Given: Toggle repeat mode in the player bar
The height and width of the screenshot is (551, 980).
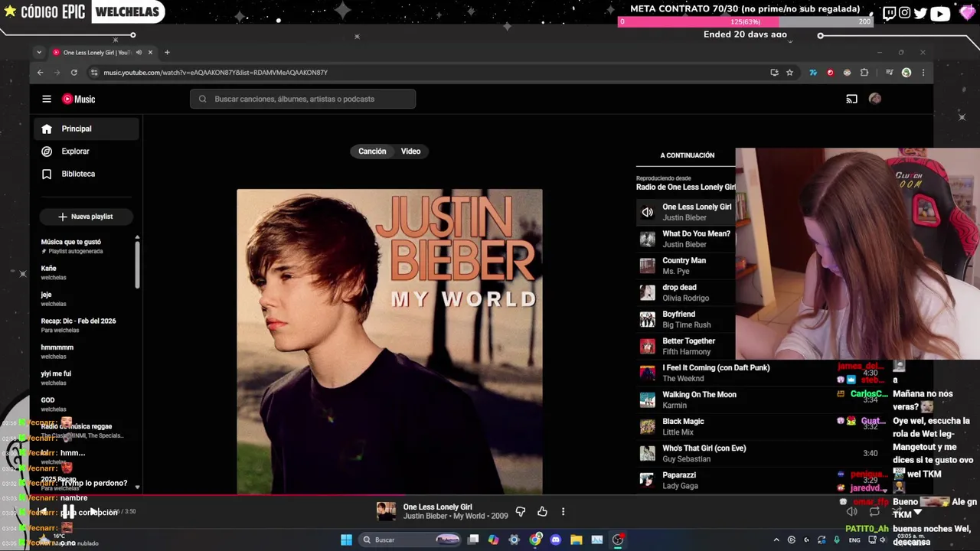Looking at the screenshot, I should (874, 511).
